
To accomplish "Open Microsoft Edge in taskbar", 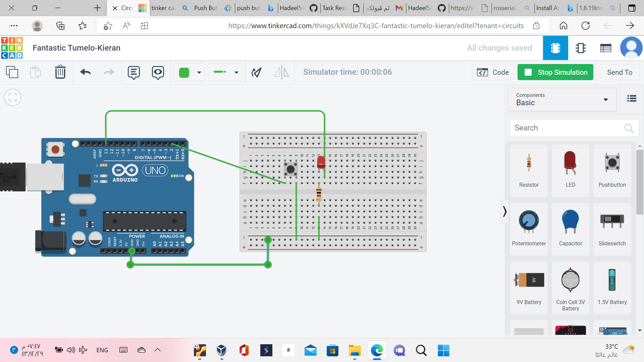I will tap(377, 351).
